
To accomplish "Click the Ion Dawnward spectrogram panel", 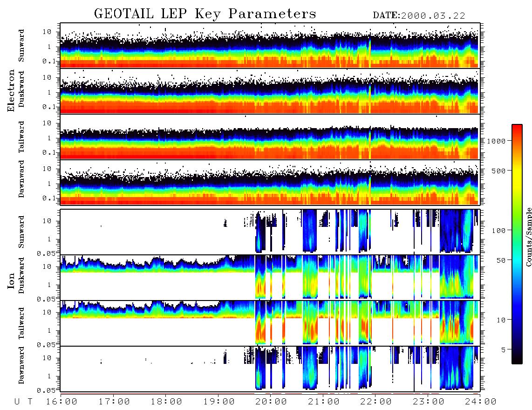I will click(270, 369).
